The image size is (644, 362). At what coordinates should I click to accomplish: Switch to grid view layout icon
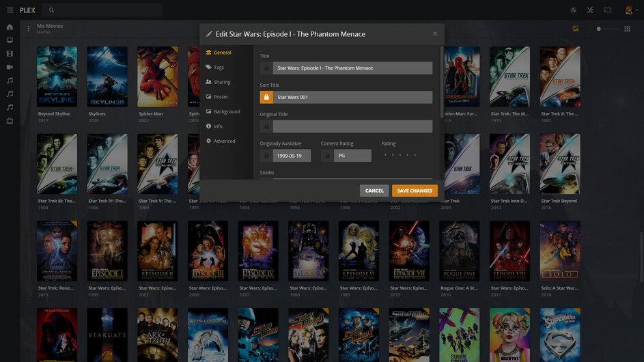[x=627, y=29]
